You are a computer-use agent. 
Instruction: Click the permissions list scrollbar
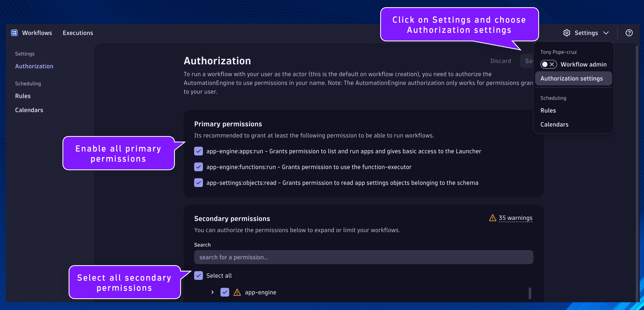click(530, 293)
